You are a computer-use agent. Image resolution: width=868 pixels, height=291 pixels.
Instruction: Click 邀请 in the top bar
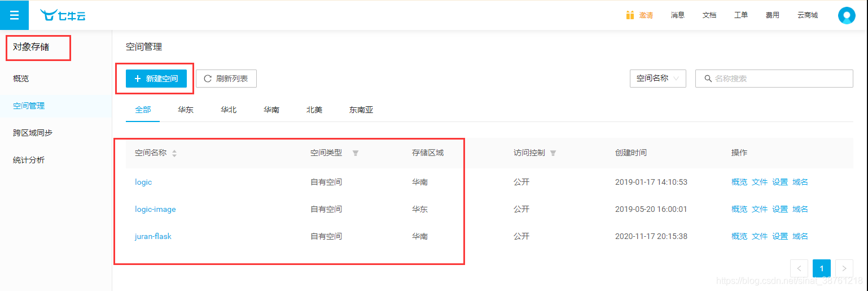646,15
